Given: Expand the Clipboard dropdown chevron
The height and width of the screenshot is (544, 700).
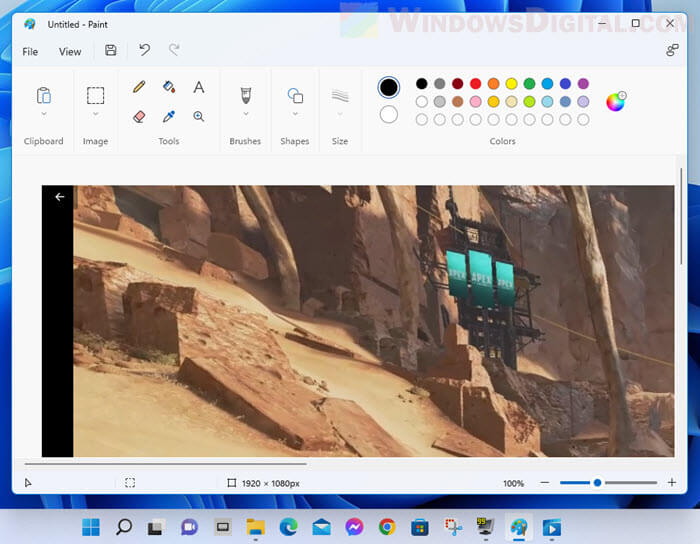Looking at the screenshot, I should point(44,114).
